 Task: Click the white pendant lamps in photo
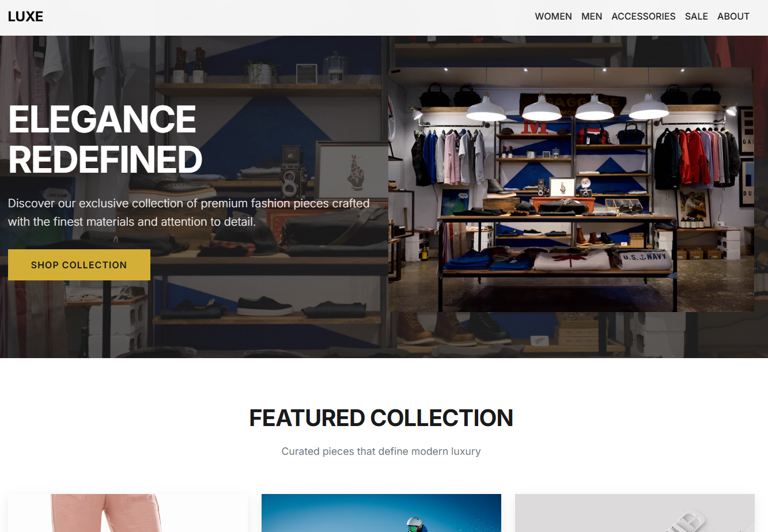[567, 107]
